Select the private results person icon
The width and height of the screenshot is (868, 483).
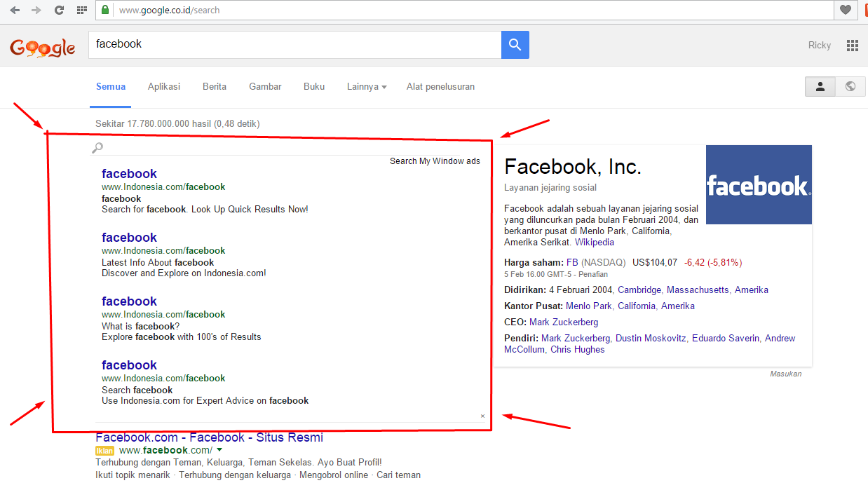(x=820, y=87)
